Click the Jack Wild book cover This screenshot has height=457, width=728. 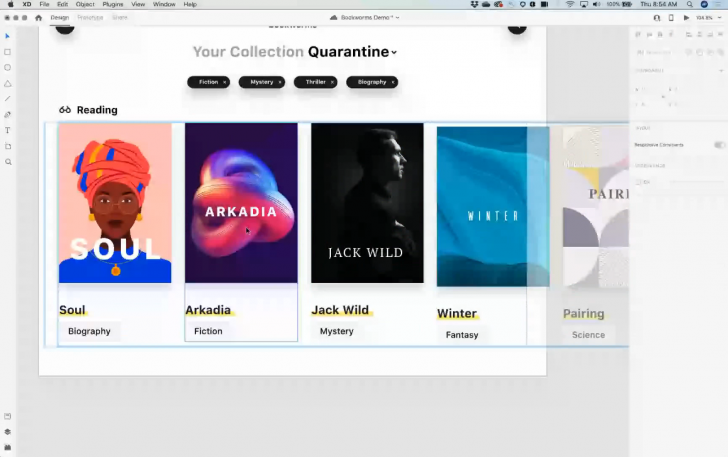[x=367, y=203]
